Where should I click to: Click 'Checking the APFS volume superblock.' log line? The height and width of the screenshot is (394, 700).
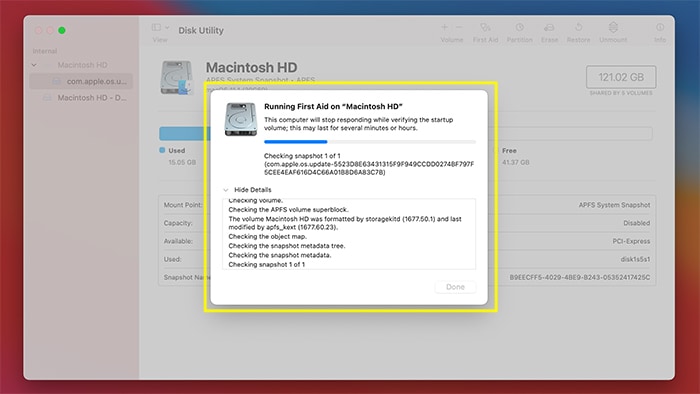coord(288,209)
